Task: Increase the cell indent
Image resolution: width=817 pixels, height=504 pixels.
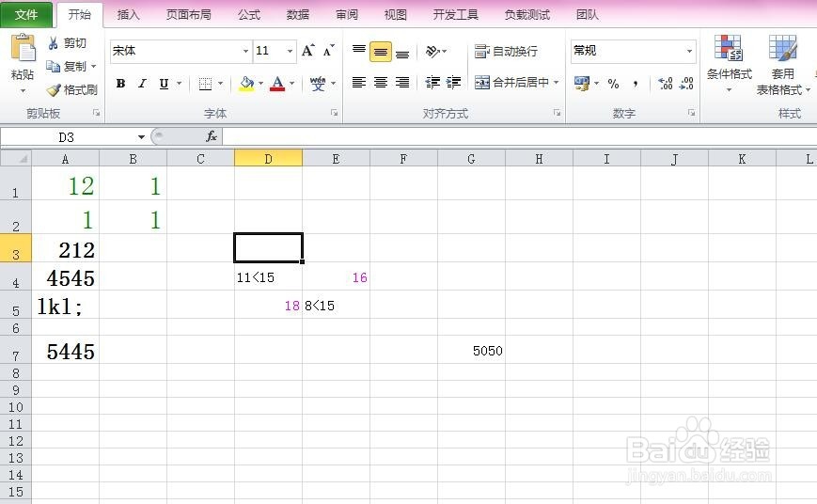Action: [x=454, y=83]
